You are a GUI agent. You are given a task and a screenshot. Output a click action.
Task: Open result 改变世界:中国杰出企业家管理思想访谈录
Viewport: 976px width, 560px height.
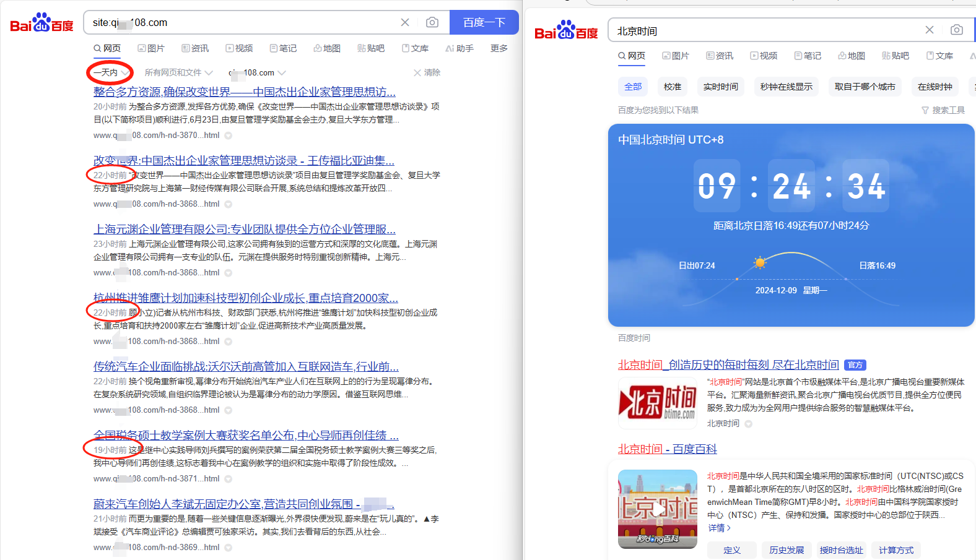[244, 160]
